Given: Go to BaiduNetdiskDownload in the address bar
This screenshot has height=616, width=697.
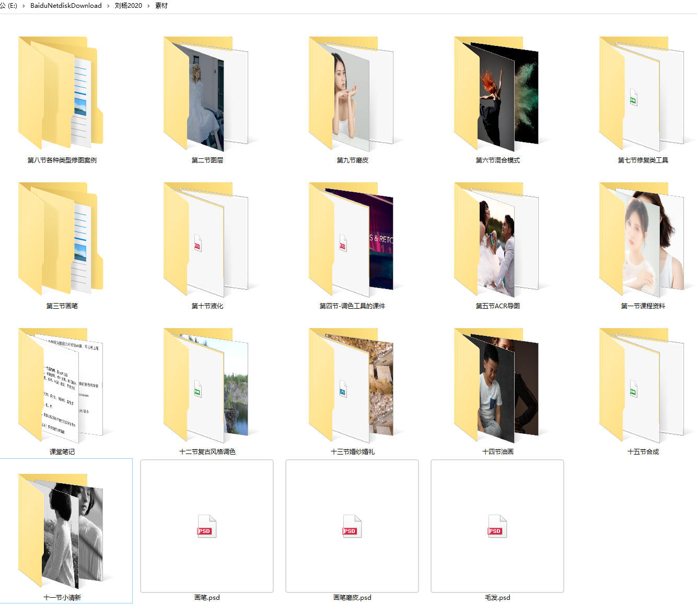Looking at the screenshot, I should [66, 6].
